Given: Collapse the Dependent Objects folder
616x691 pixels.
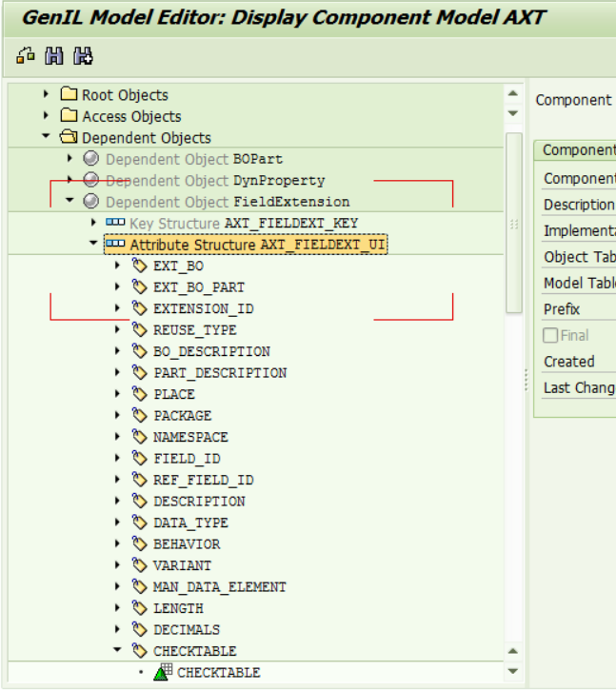Looking at the screenshot, I should tap(46, 137).
